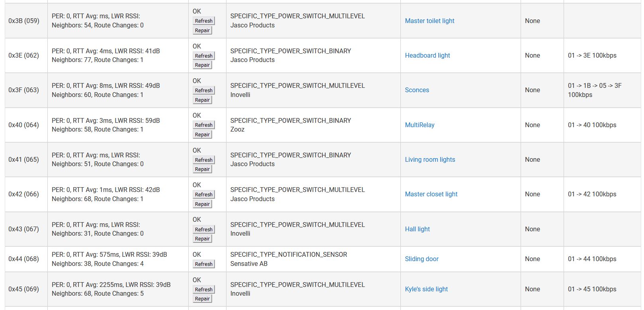Open the Master toilet light link
This screenshot has height=310, width=644.
pos(429,21)
